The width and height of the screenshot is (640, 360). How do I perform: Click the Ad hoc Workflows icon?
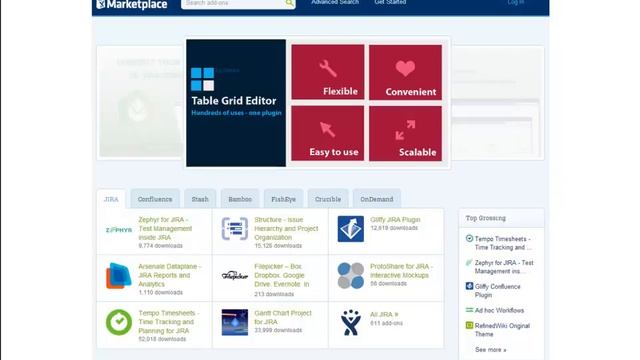tap(469, 310)
